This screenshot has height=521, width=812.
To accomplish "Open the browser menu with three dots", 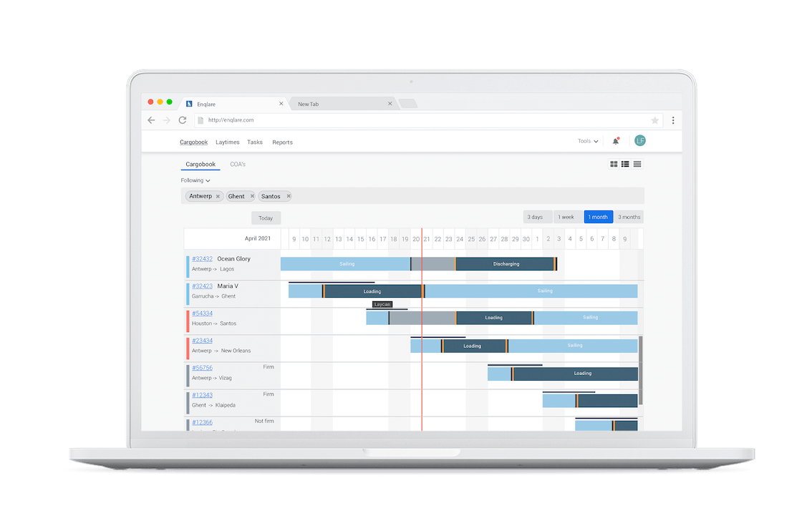I will click(x=673, y=120).
